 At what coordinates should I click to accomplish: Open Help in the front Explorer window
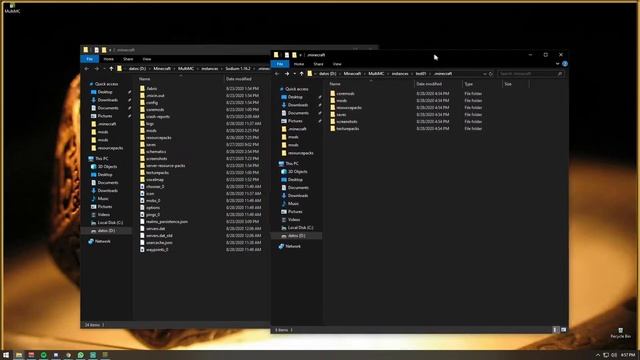565,64
